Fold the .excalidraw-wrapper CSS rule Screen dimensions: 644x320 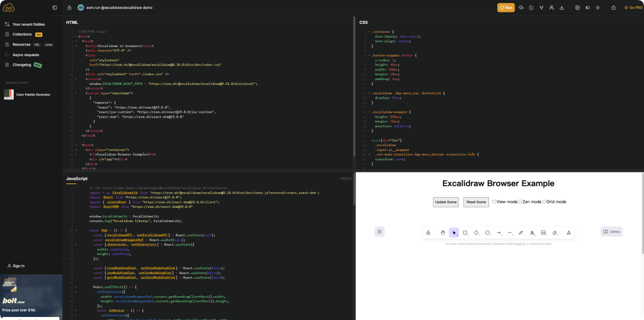pos(369,112)
